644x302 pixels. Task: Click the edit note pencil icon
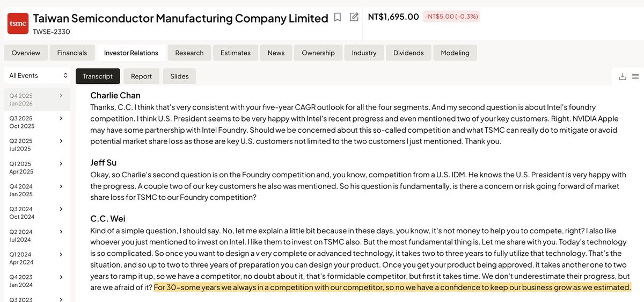coord(354,17)
